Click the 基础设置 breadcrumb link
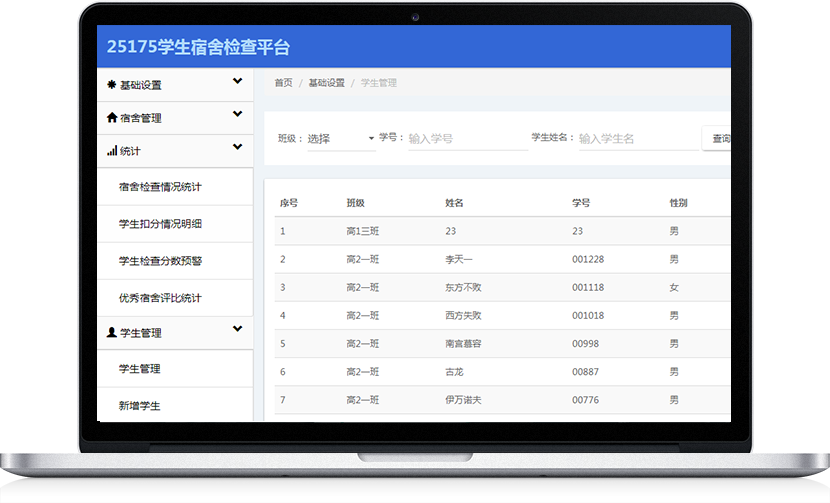Viewport: 830px width, 503px height. (x=326, y=83)
